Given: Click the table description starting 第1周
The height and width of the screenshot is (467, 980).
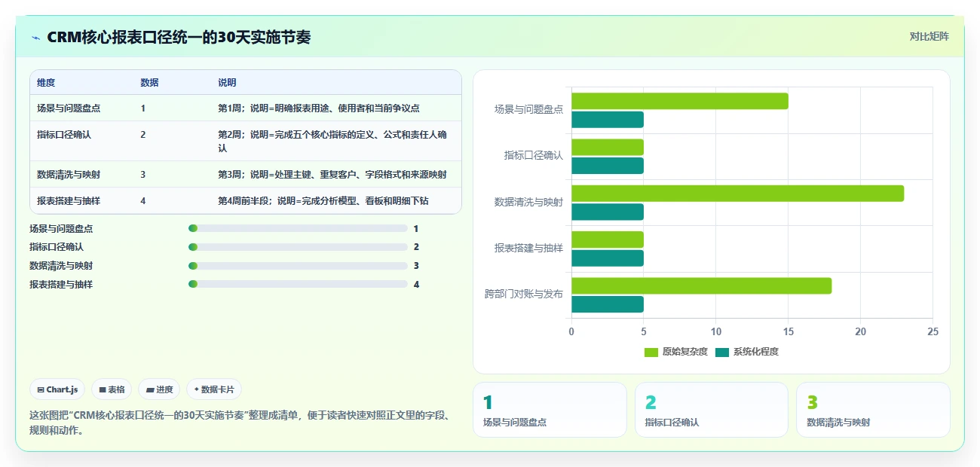Looking at the screenshot, I should [319, 108].
